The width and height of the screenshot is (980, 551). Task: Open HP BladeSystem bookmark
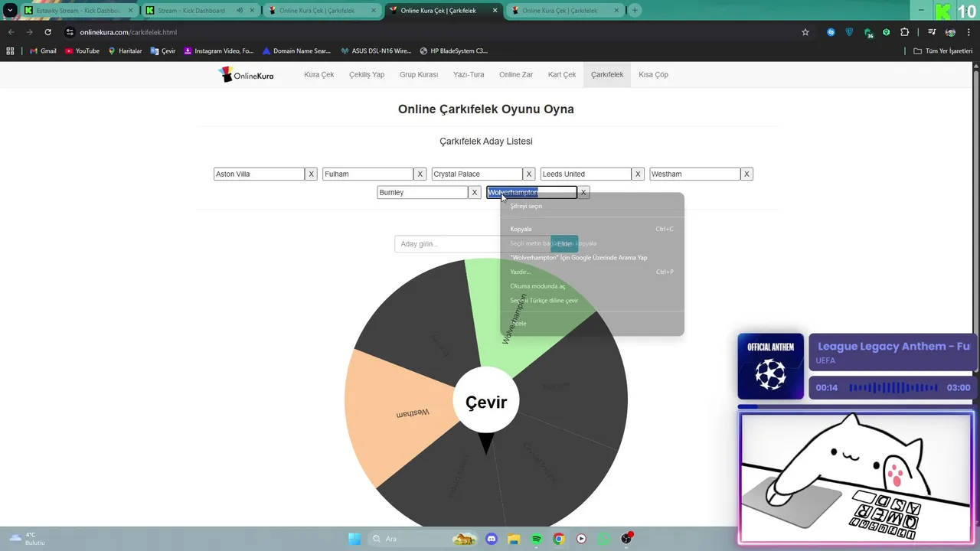pos(453,51)
